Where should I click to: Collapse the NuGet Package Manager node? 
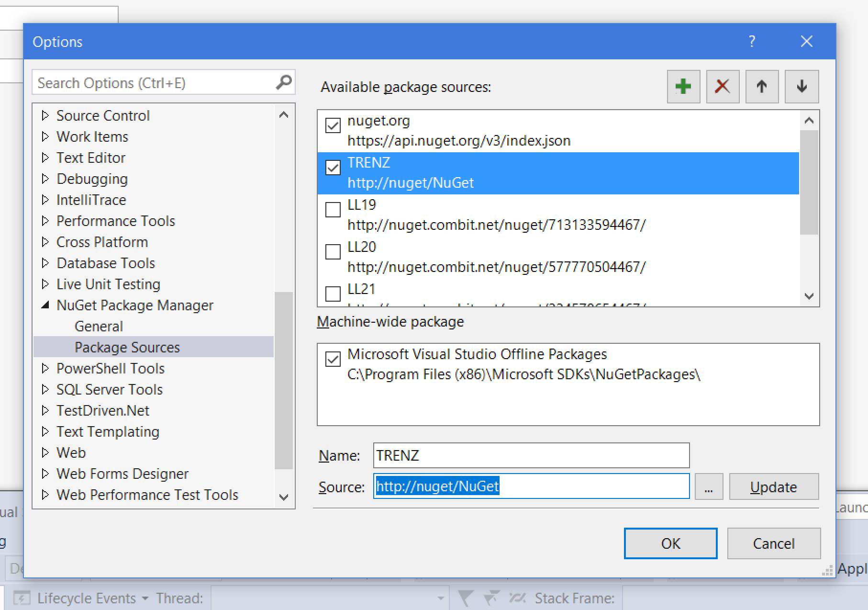pos(45,305)
